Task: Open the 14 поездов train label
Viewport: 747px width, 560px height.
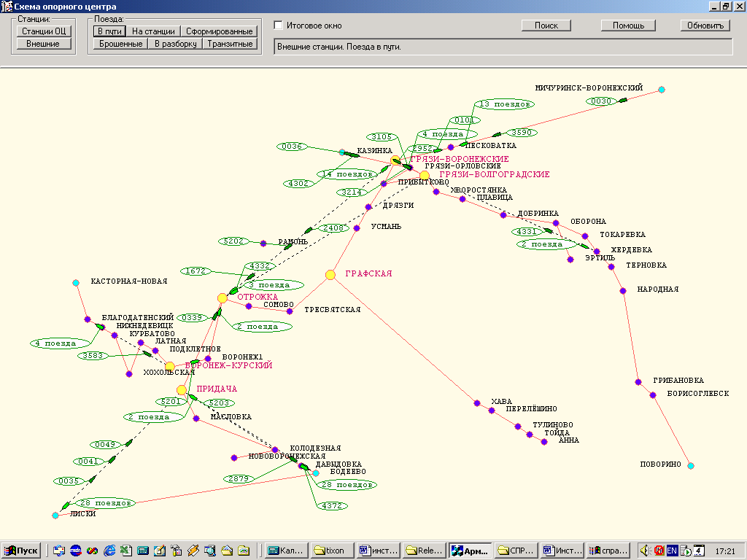Action: click(347, 174)
